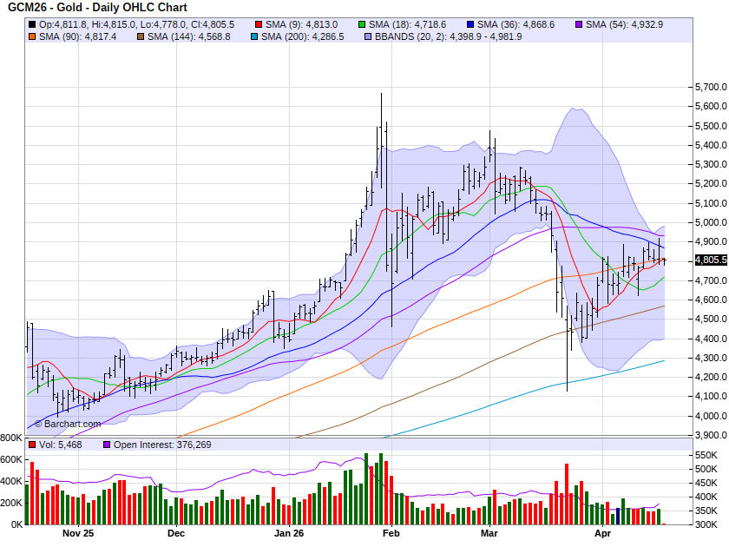Click the purple Open Interest legend swatch

click(107, 445)
